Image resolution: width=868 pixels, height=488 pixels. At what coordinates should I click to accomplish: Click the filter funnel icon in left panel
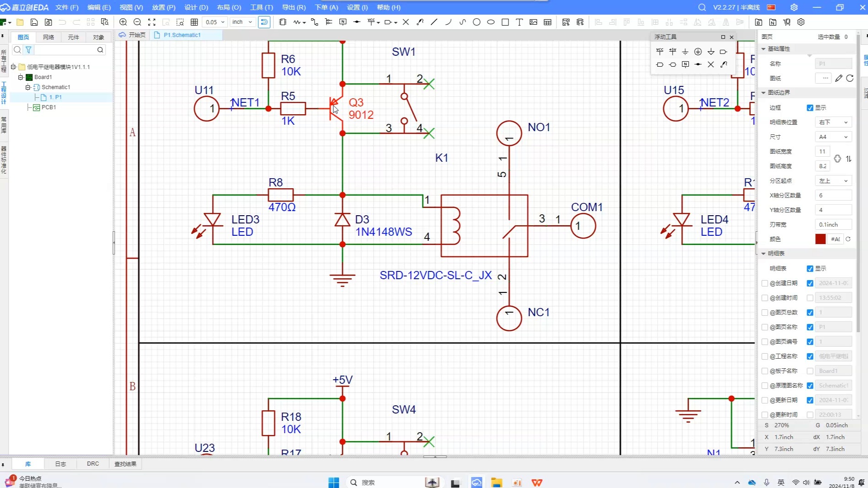[x=28, y=50]
